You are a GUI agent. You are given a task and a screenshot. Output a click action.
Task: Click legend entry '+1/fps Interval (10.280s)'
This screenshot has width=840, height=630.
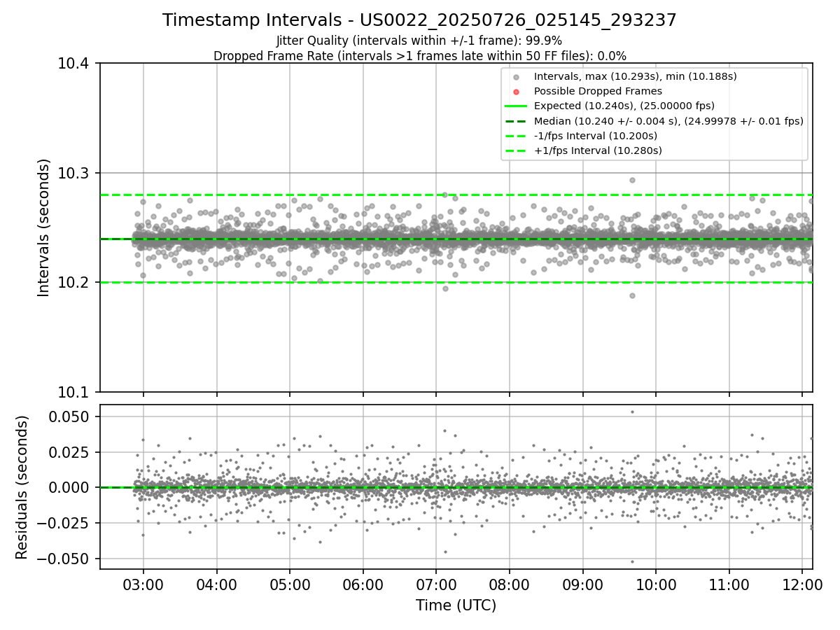pyautogui.click(x=598, y=150)
